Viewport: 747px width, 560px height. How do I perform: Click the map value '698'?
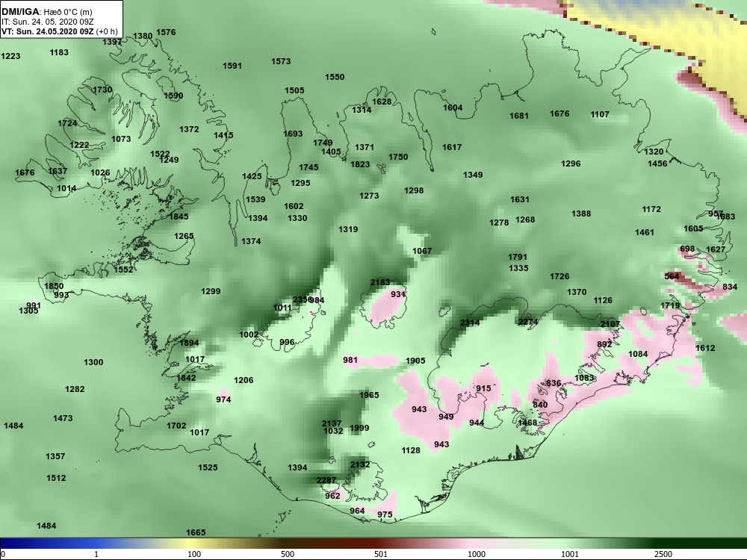click(687, 249)
